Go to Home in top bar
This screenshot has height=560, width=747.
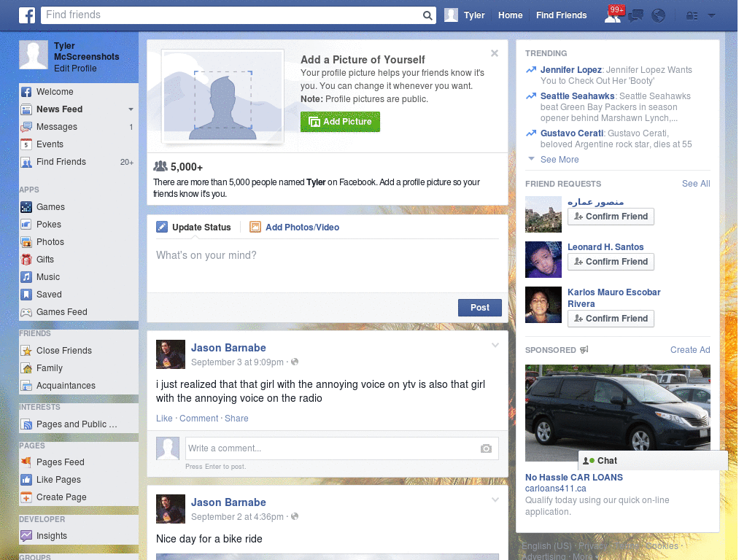tap(510, 16)
